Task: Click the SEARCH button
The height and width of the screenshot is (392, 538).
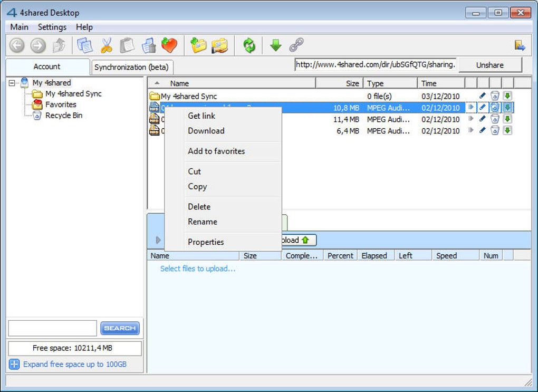Action: click(120, 328)
